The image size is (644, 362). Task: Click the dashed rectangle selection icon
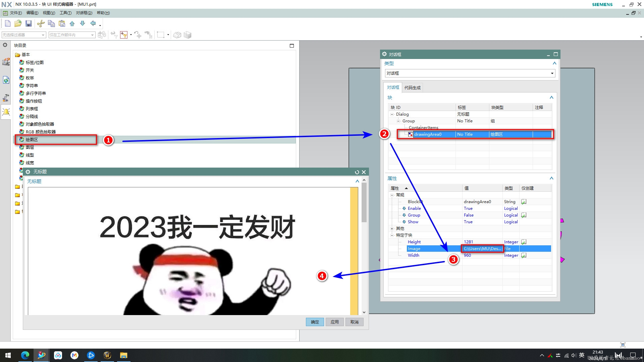(161, 35)
